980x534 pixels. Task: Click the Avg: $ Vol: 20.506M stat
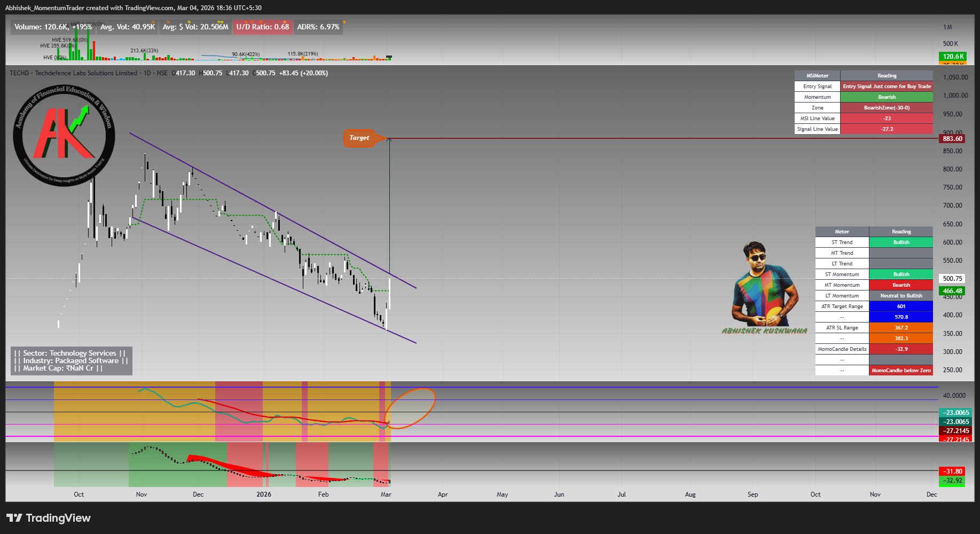(195, 27)
